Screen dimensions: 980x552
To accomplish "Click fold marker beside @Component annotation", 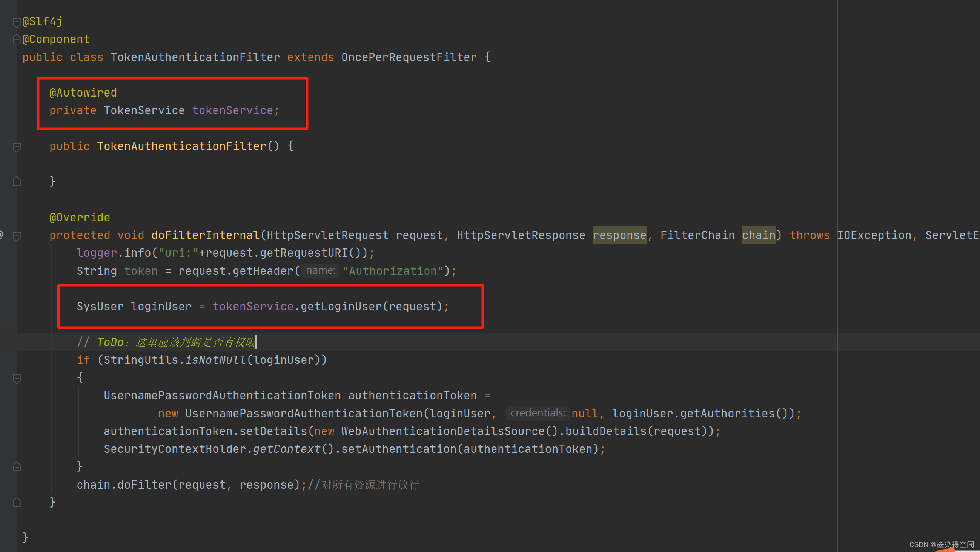I will click(x=17, y=39).
